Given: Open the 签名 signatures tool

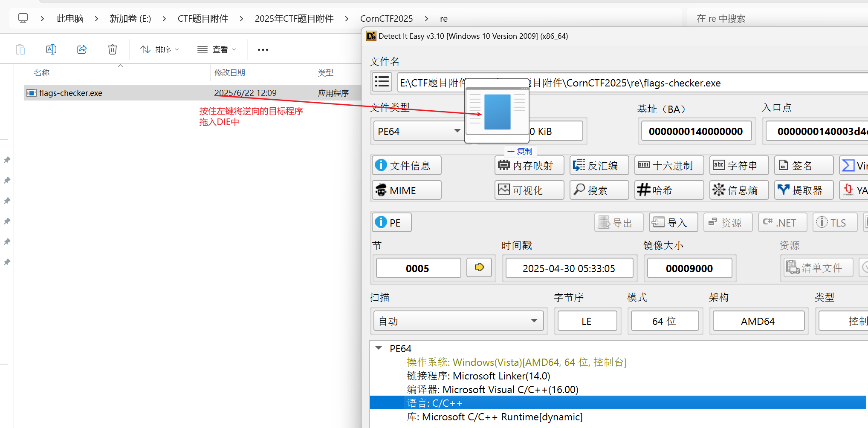Looking at the screenshot, I should [x=804, y=165].
